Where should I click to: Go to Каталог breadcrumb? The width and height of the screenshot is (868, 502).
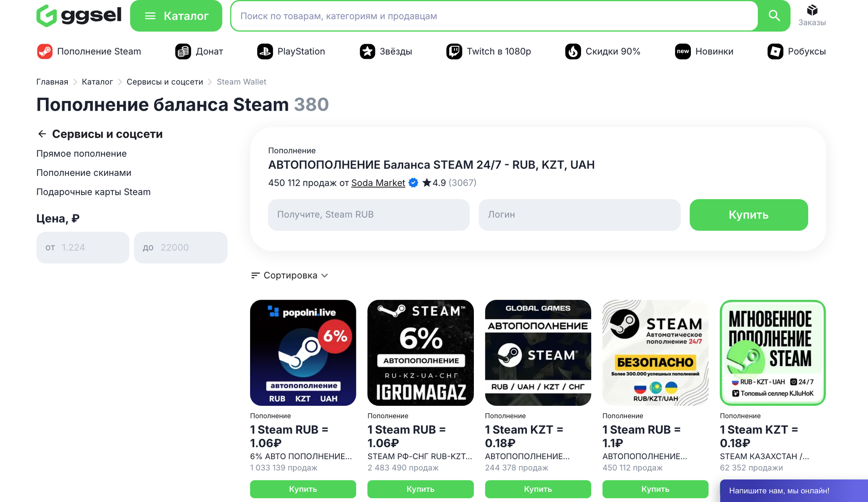pos(97,82)
